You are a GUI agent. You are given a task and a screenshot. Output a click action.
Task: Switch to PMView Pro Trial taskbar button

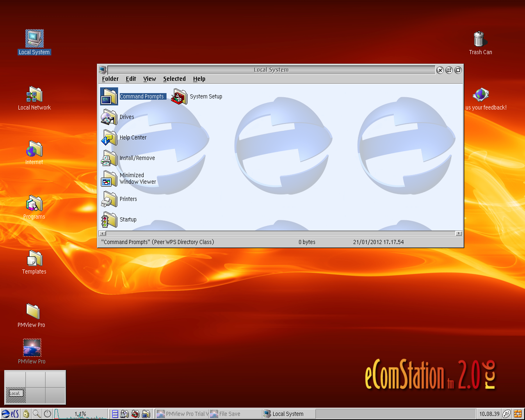pyautogui.click(x=183, y=414)
